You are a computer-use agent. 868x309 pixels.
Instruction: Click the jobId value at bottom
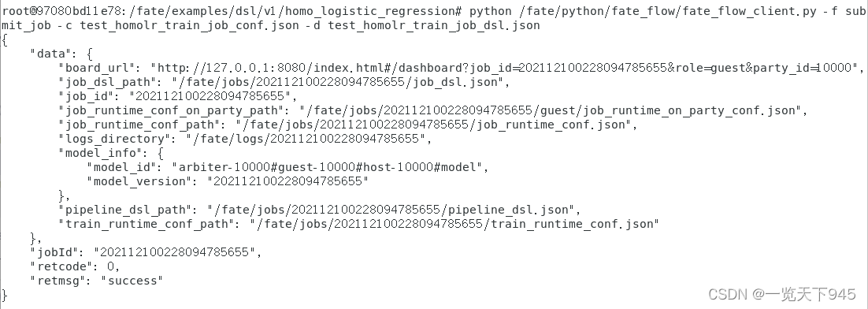[x=174, y=252]
